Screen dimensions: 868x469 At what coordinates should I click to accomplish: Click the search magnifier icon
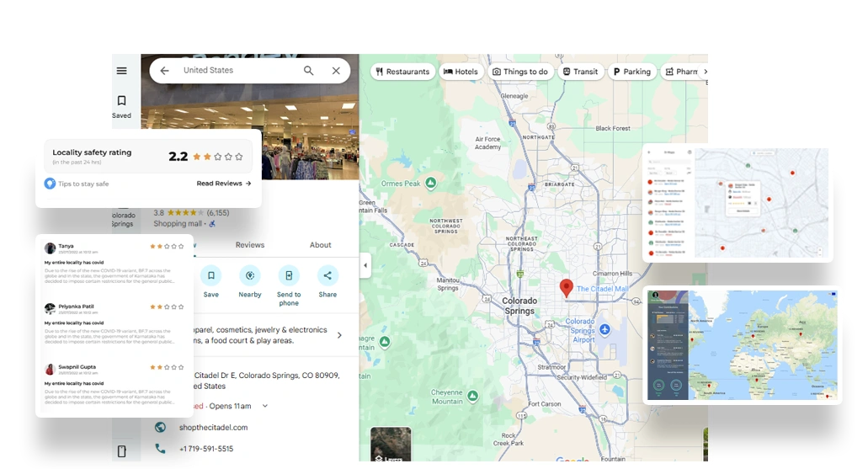[308, 71]
